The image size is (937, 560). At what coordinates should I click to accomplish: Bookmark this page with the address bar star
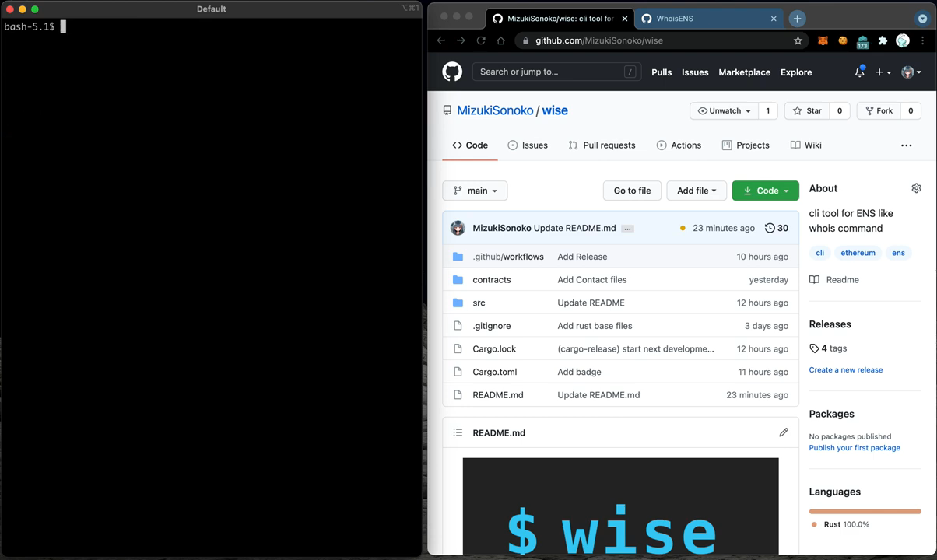coord(798,40)
